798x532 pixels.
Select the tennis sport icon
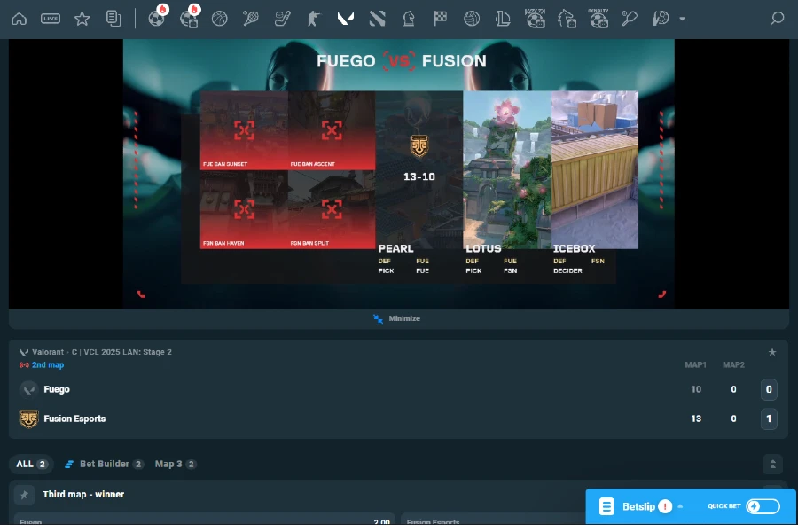250,18
